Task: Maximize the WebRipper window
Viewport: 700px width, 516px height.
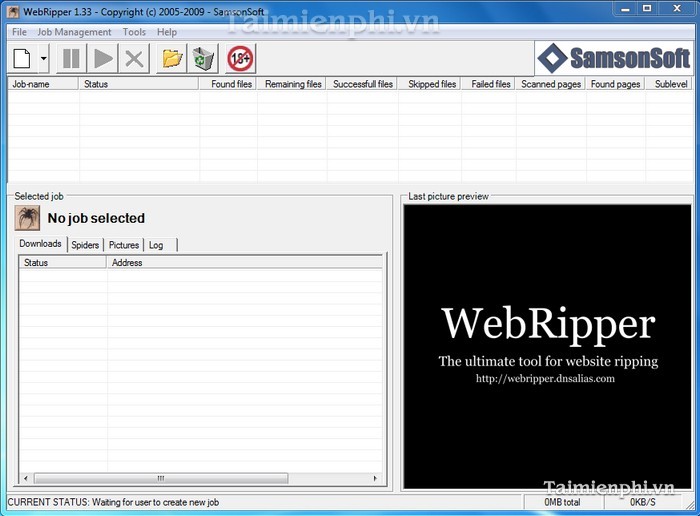Action: pyautogui.click(x=647, y=8)
